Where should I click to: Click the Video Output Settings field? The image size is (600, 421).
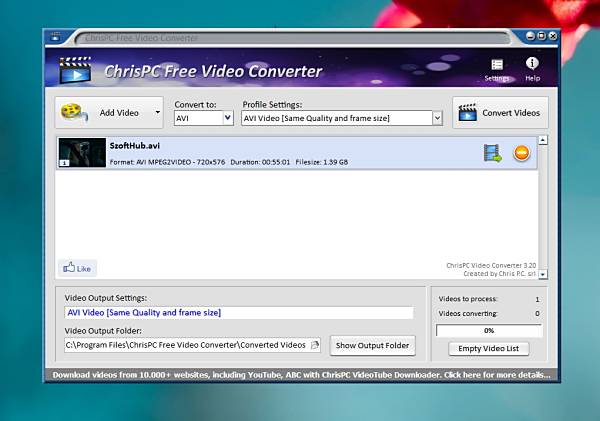(x=239, y=313)
